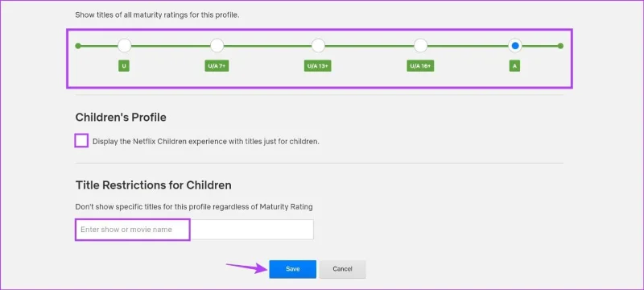Click the green U/A 13+ rating label
Screen dimensions: 644x290
point(318,66)
